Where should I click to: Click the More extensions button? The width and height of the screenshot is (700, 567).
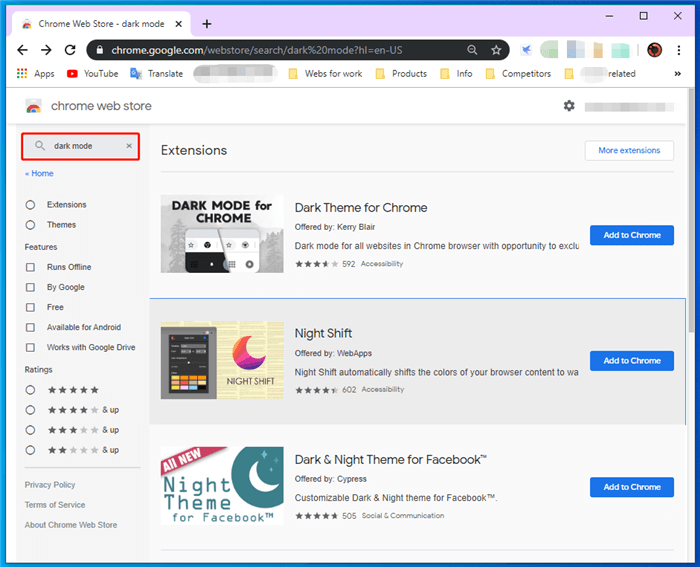(629, 150)
